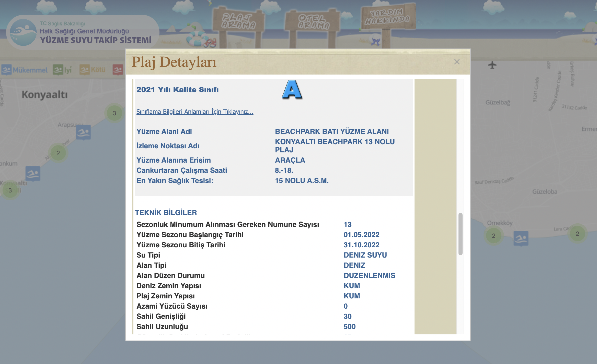Close the Plaj Detayları dialog

(457, 62)
